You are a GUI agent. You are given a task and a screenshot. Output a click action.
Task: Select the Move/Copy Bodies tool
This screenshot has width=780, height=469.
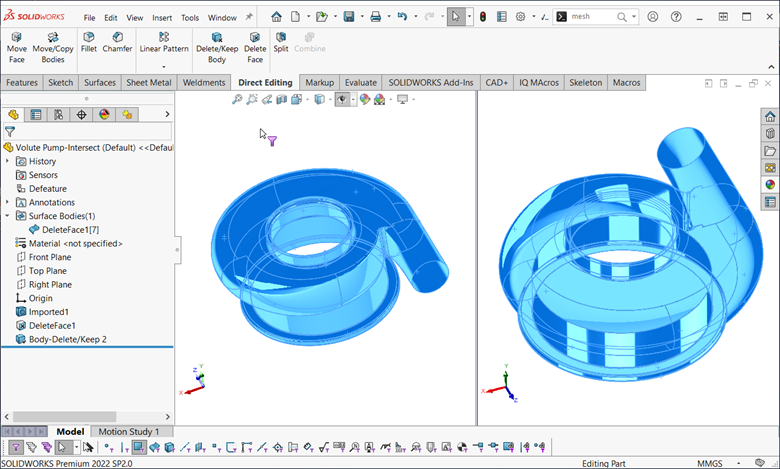53,48
